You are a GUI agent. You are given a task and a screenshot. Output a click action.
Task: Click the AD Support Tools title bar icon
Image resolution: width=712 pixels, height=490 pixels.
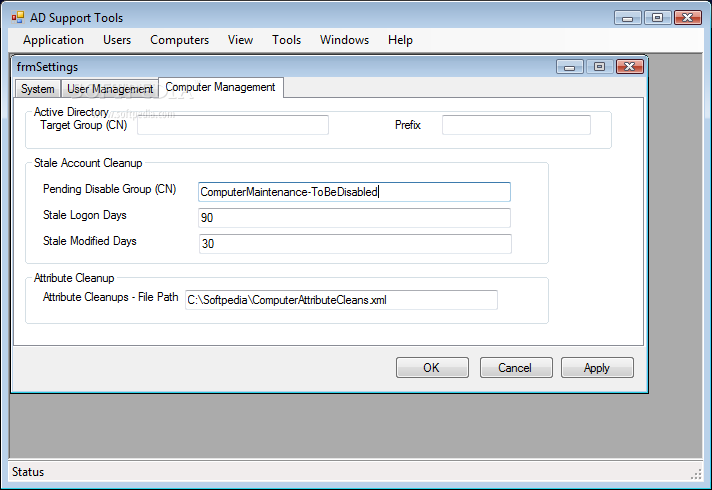pyautogui.click(x=18, y=18)
